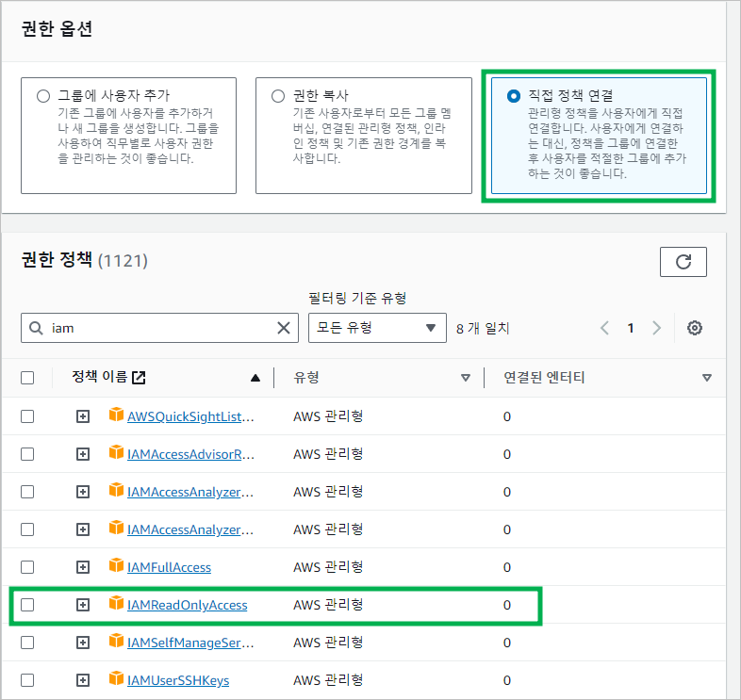Click 필터링 기준 유형 label
Viewport: 741px width, 700px height.
click(357, 298)
